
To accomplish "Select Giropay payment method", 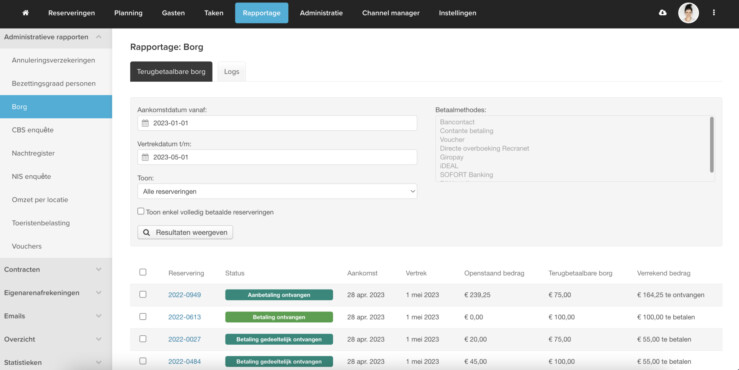I will [x=452, y=157].
